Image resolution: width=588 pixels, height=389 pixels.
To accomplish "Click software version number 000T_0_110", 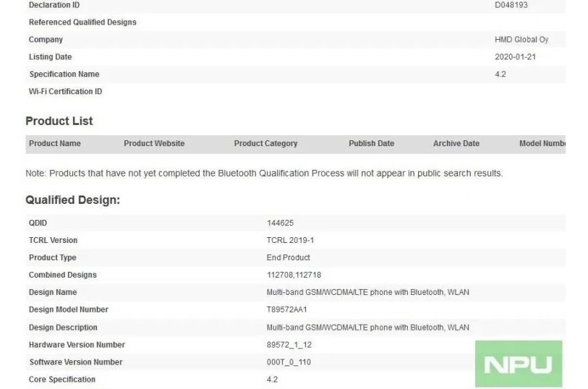I will click(x=289, y=362).
